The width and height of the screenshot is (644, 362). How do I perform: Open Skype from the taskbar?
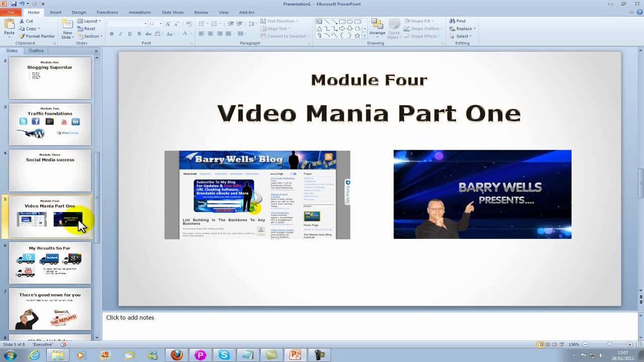[224, 355]
